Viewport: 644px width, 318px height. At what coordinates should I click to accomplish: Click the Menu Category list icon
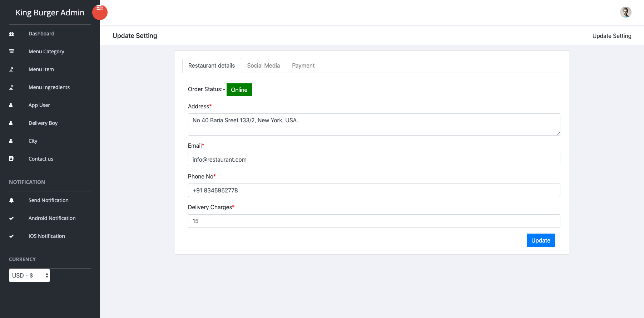pos(11,52)
